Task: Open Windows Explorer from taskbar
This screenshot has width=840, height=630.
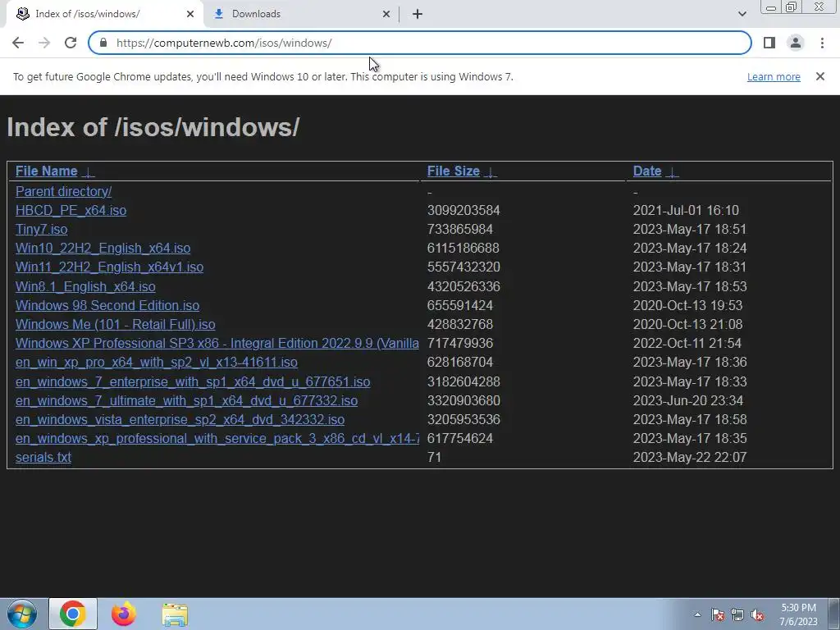Action: coord(175,614)
